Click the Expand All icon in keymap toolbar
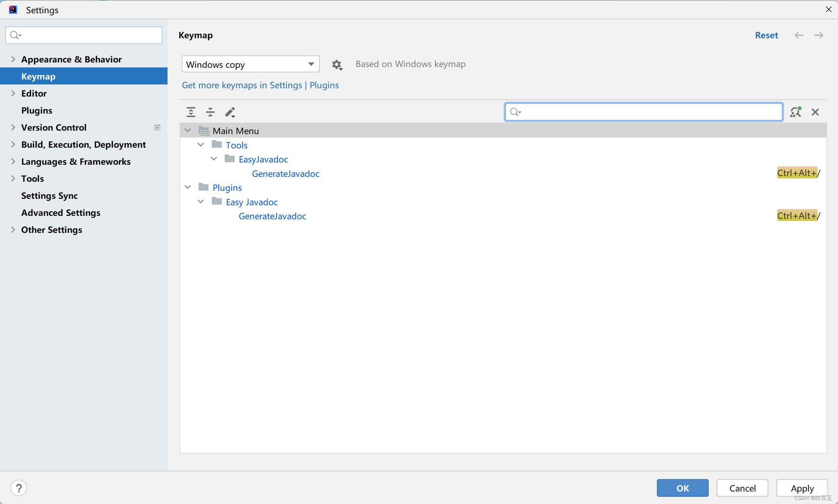Image resolution: width=838 pixels, height=504 pixels. (x=191, y=112)
